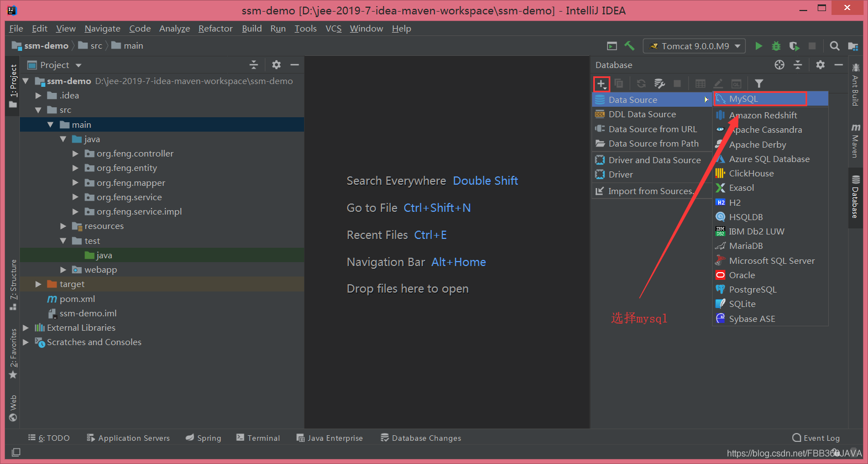Select ssm-demo.iml file
This screenshot has width=868, height=464.
tap(88, 313)
